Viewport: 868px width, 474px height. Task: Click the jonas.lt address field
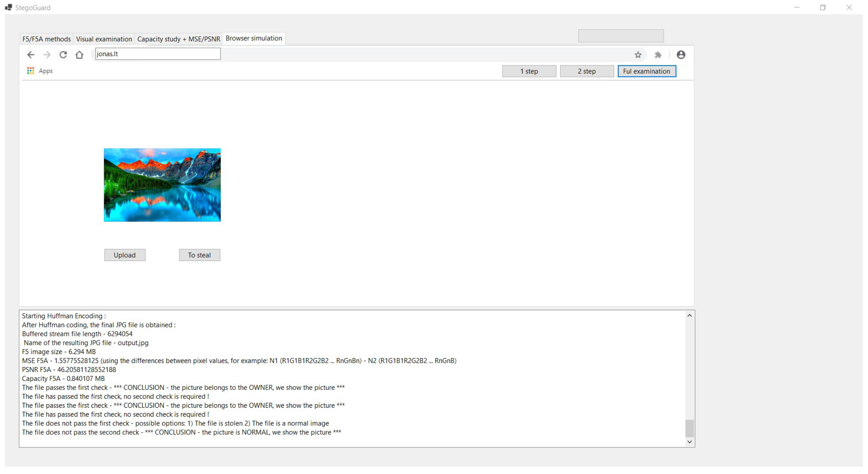pos(158,54)
